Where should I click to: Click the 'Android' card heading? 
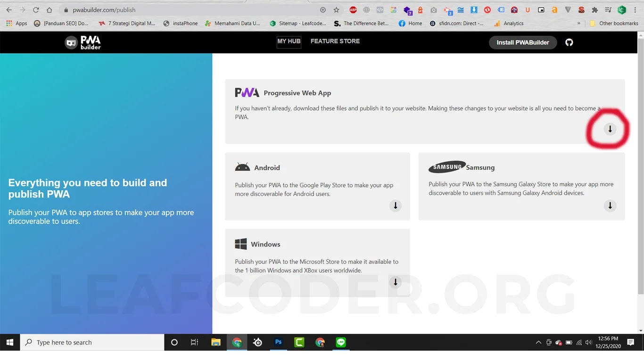[x=267, y=168]
